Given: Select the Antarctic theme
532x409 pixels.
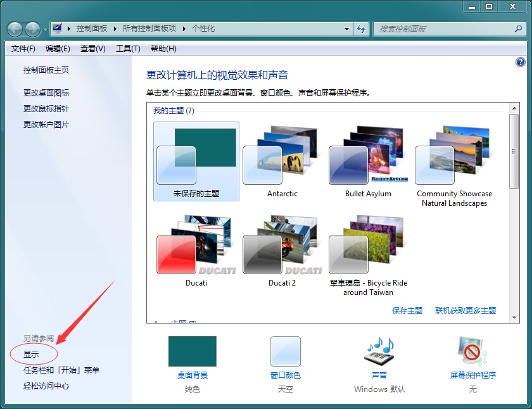Looking at the screenshot, I should point(282,158).
